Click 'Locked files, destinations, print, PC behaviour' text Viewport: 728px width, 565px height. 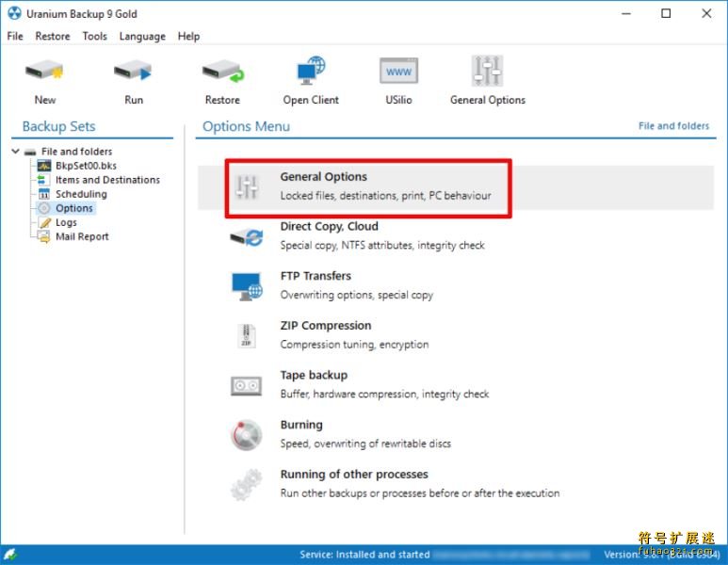(385, 196)
